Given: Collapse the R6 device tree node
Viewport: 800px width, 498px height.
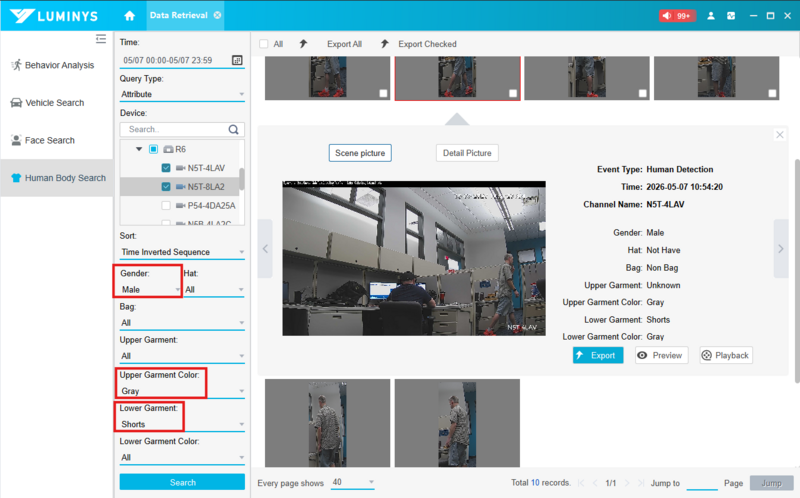Looking at the screenshot, I should [x=139, y=149].
